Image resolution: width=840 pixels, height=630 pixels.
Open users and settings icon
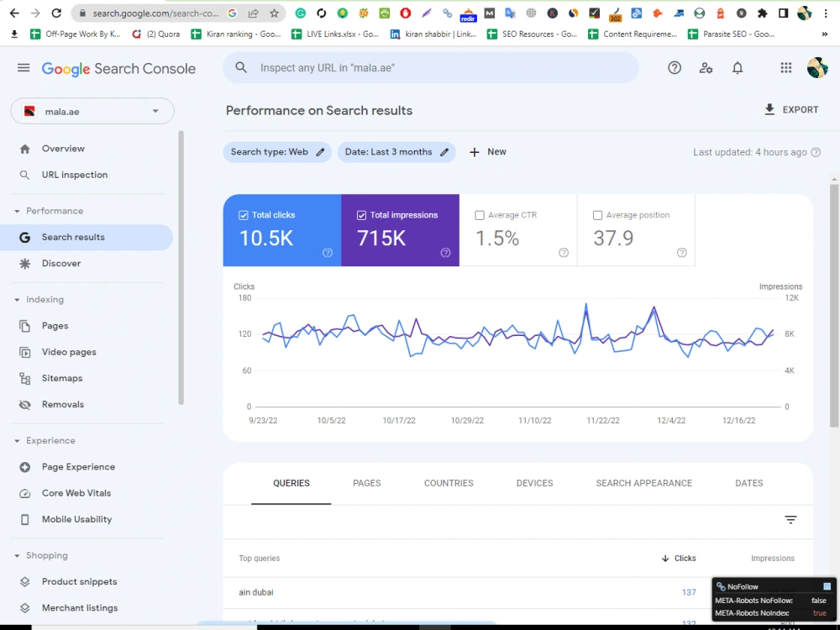pos(706,68)
